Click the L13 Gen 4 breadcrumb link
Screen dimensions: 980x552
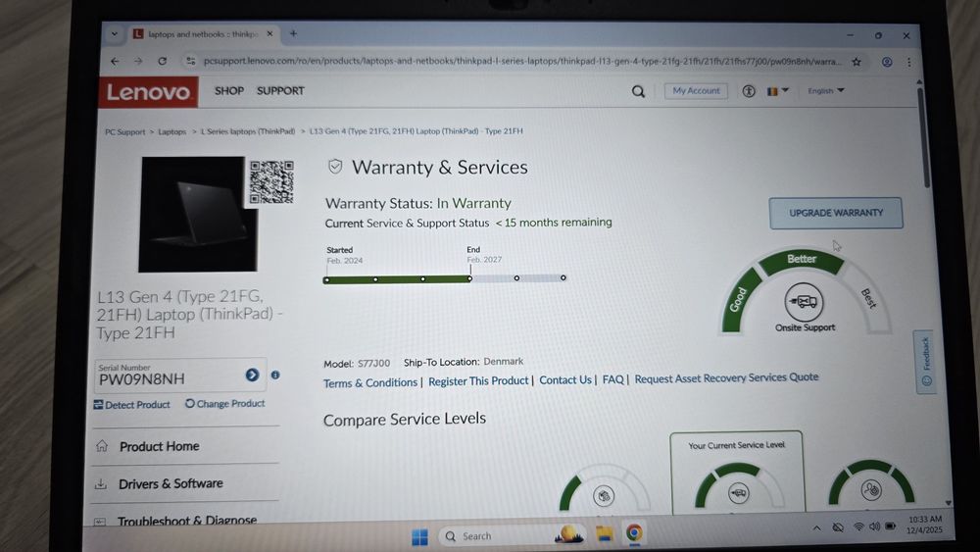[x=416, y=131]
